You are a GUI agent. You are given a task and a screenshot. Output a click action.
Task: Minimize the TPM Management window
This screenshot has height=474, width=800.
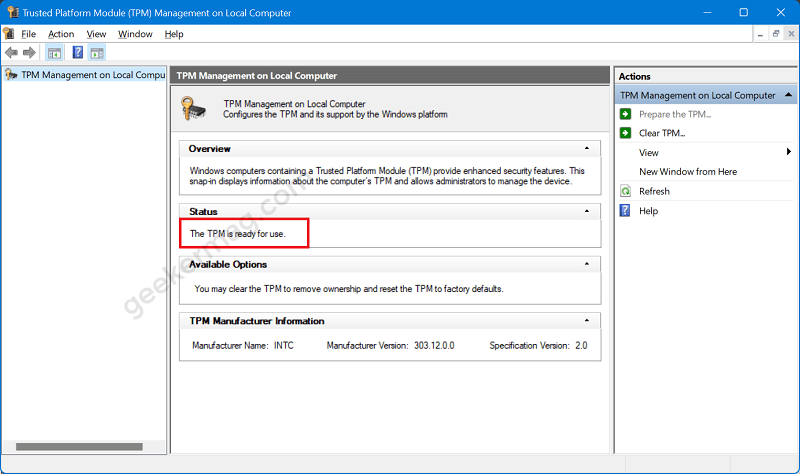tap(707, 12)
